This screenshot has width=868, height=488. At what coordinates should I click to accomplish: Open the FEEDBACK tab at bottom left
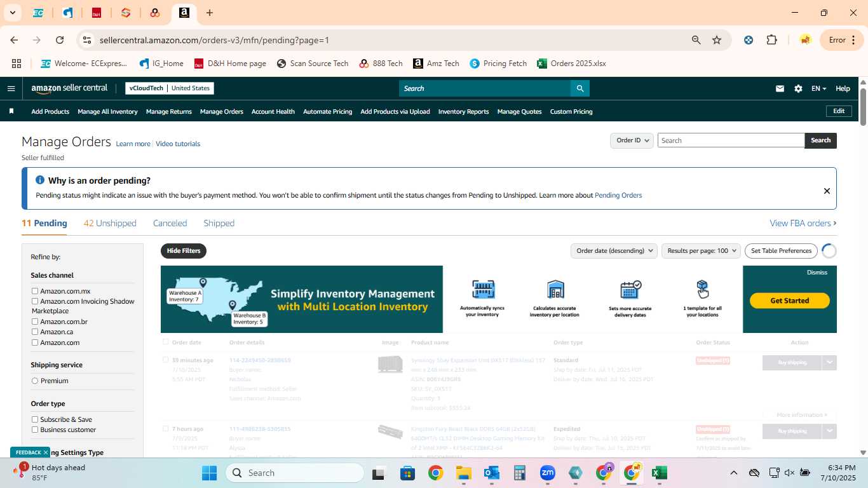pyautogui.click(x=29, y=452)
